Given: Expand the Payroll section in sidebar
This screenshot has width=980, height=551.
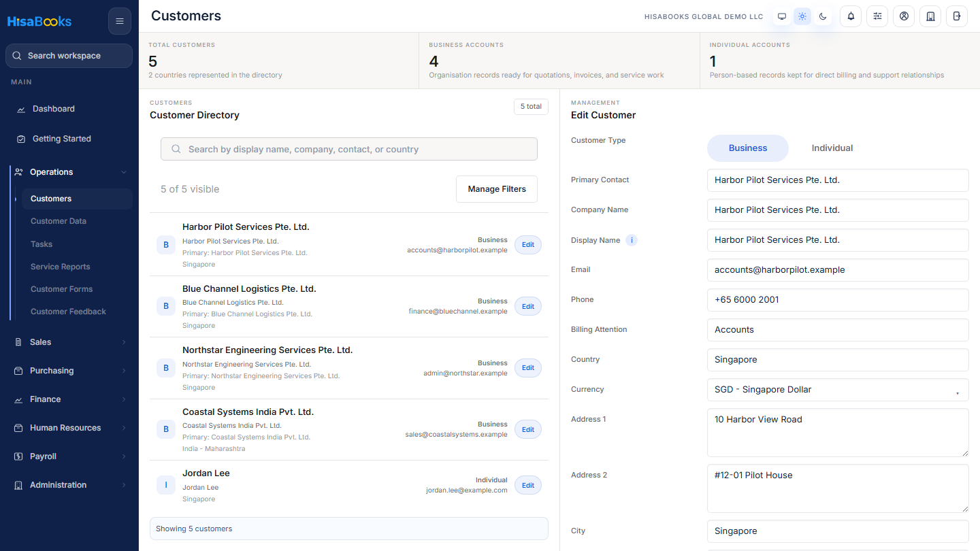Looking at the screenshot, I should point(69,456).
